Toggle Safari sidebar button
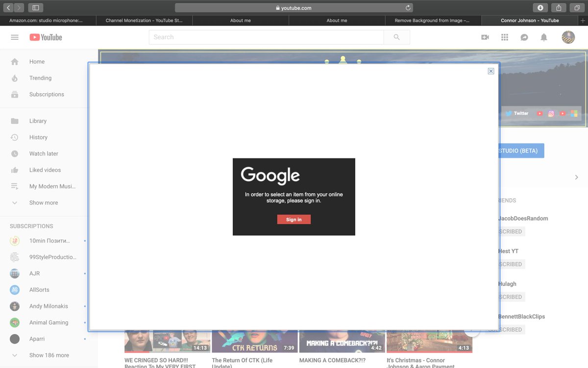Image resolution: width=588 pixels, height=368 pixels. coord(35,8)
